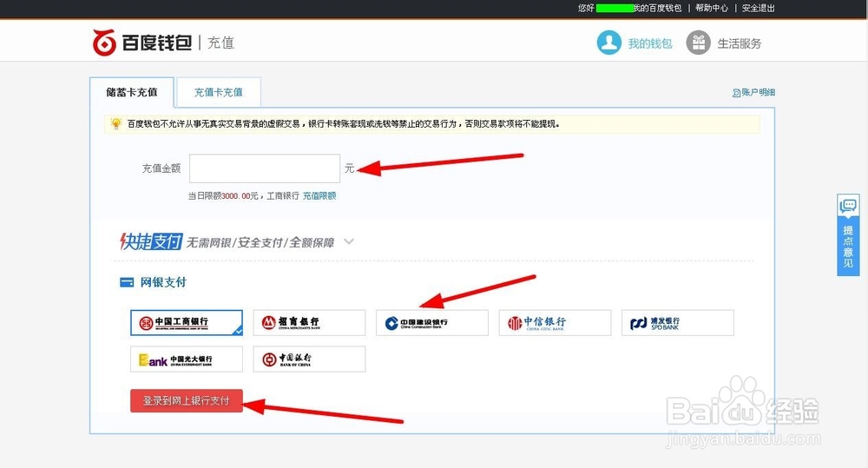Screen dimensions: 868x468
Task: Click the 网银支付 card icon
Action: pos(127,282)
